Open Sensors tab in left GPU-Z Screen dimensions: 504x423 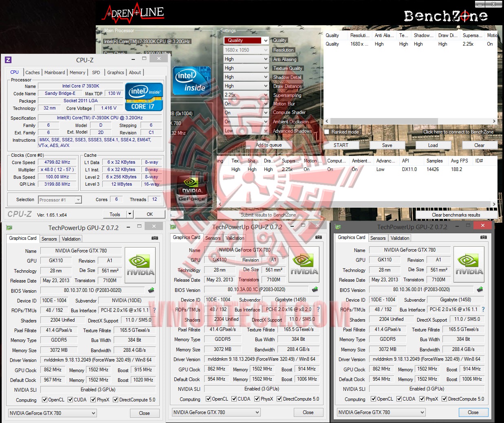(49, 239)
